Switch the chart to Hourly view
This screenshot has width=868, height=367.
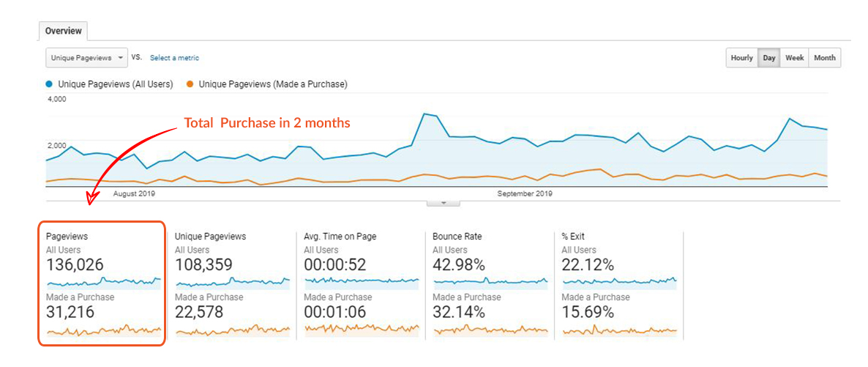(742, 58)
